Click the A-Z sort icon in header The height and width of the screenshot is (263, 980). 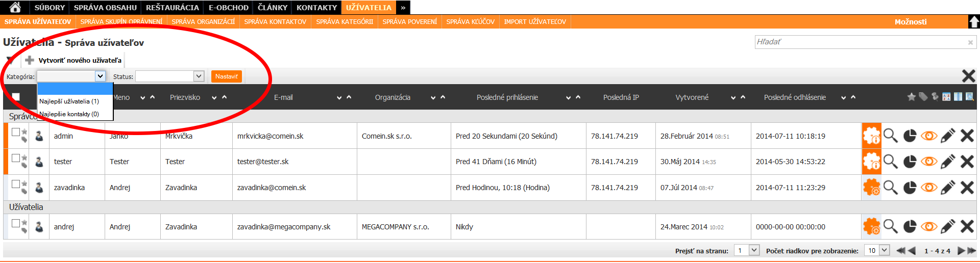(946, 97)
